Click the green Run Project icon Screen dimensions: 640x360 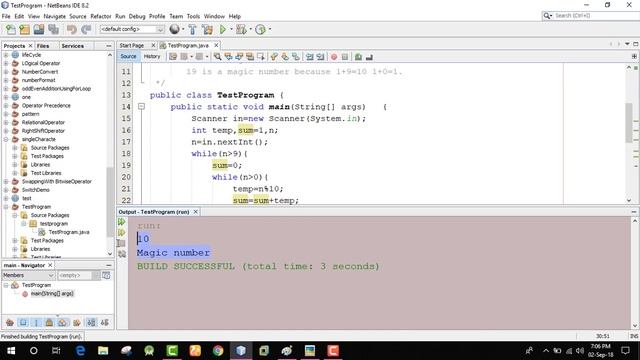(222, 29)
